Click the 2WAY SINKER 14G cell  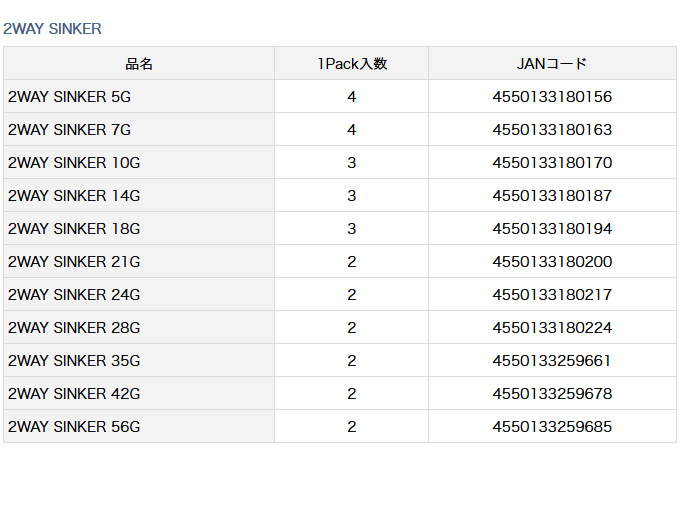pyautogui.click(x=73, y=196)
